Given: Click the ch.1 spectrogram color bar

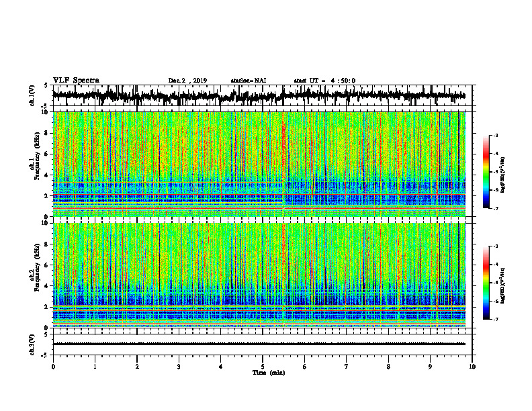Looking at the screenshot, I should tap(486, 172).
